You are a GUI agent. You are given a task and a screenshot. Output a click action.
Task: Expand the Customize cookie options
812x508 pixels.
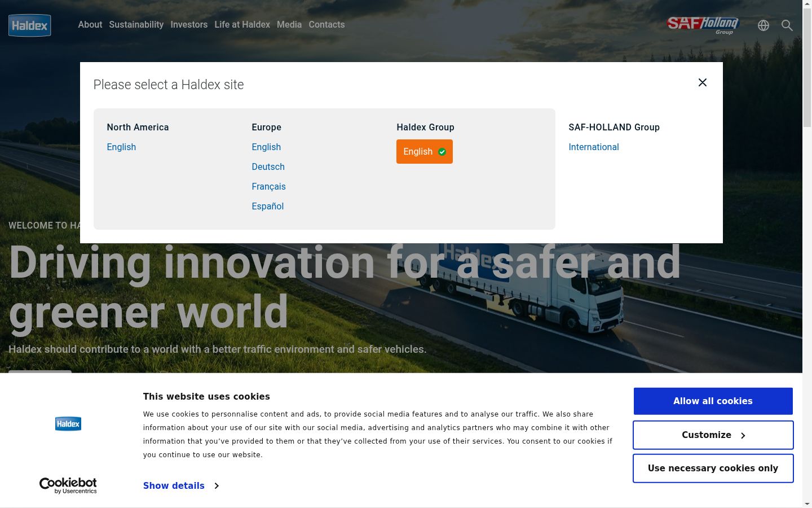click(713, 435)
